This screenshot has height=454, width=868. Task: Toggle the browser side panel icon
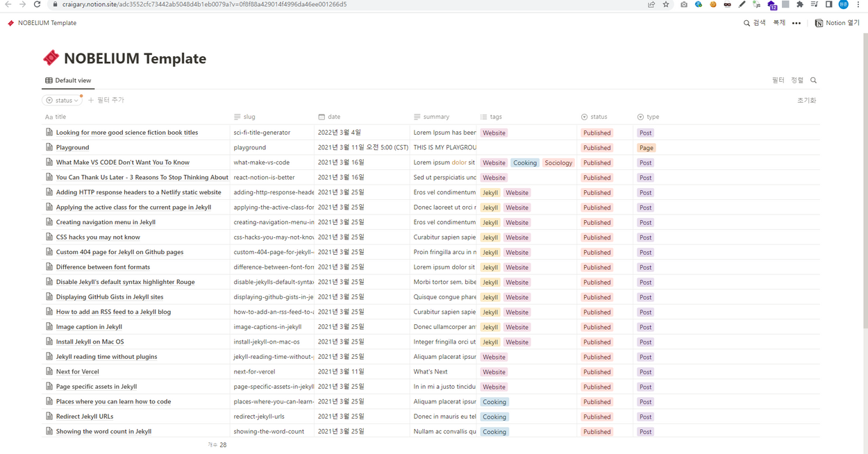(828, 4)
